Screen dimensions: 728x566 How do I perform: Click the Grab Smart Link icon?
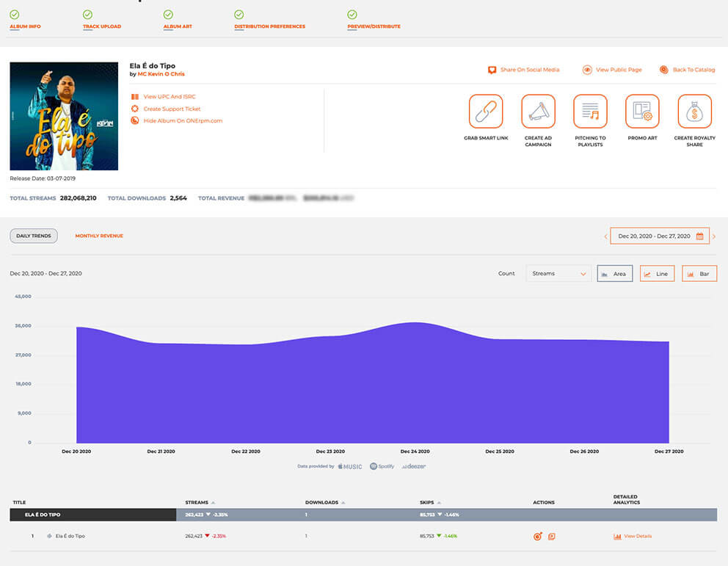(x=486, y=112)
